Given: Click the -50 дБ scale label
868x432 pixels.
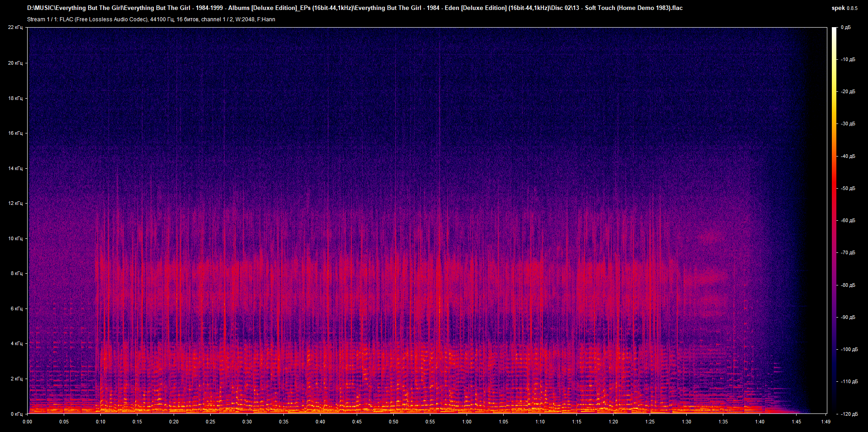Looking at the screenshot, I should click(848, 189).
